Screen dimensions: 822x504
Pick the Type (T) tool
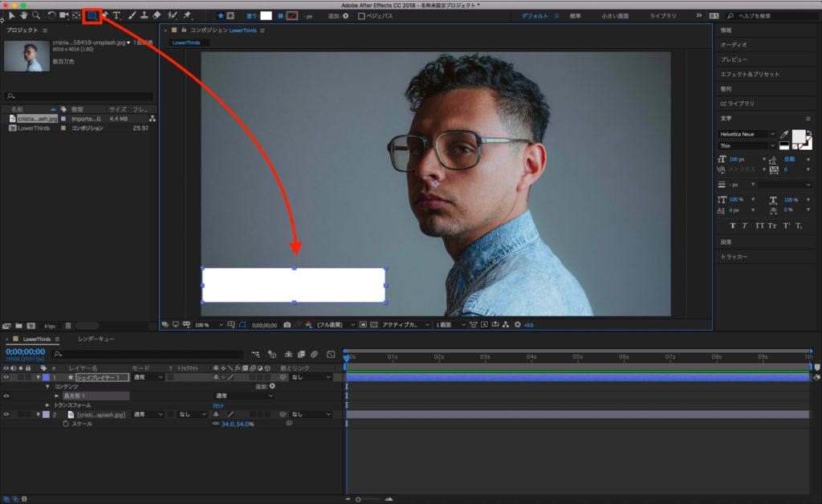(116, 15)
